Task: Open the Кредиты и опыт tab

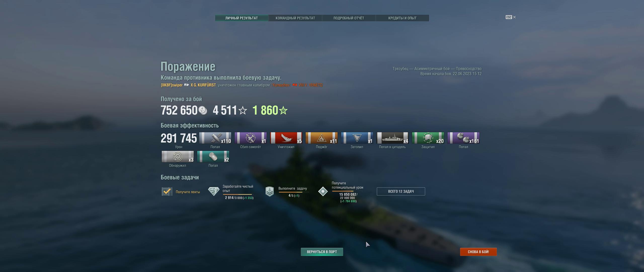Action: coord(403,18)
